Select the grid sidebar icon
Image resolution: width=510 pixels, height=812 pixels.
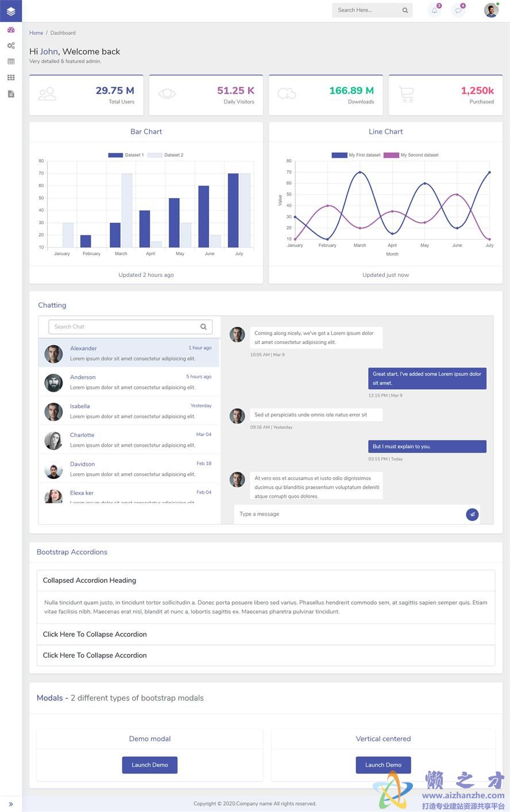[x=11, y=78]
